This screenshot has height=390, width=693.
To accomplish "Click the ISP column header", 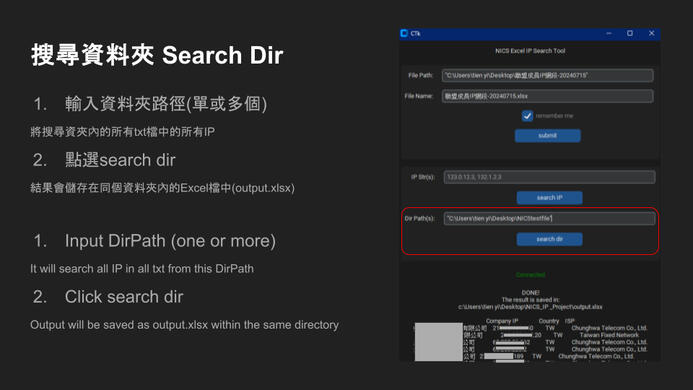I will 570,321.
